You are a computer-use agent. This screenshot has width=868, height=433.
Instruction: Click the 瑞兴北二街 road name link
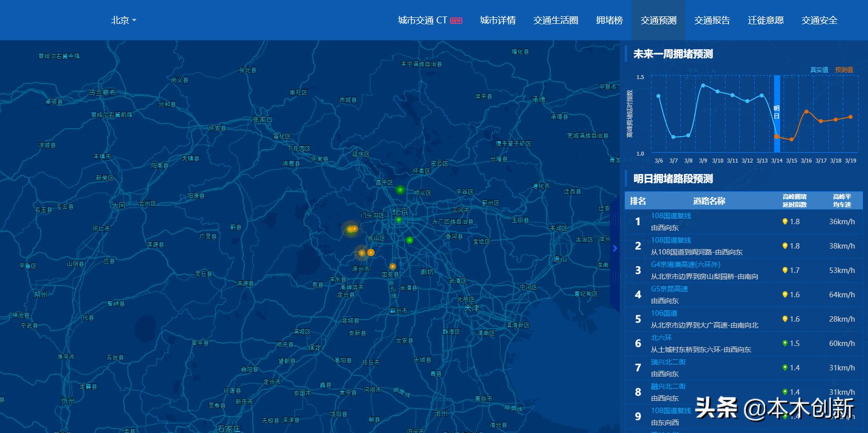click(668, 362)
